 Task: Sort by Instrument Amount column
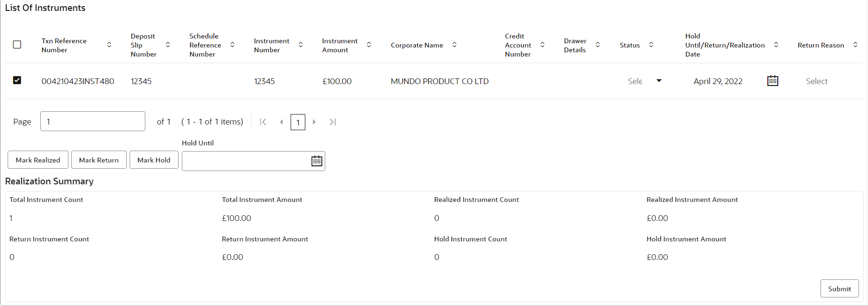tap(369, 45)
